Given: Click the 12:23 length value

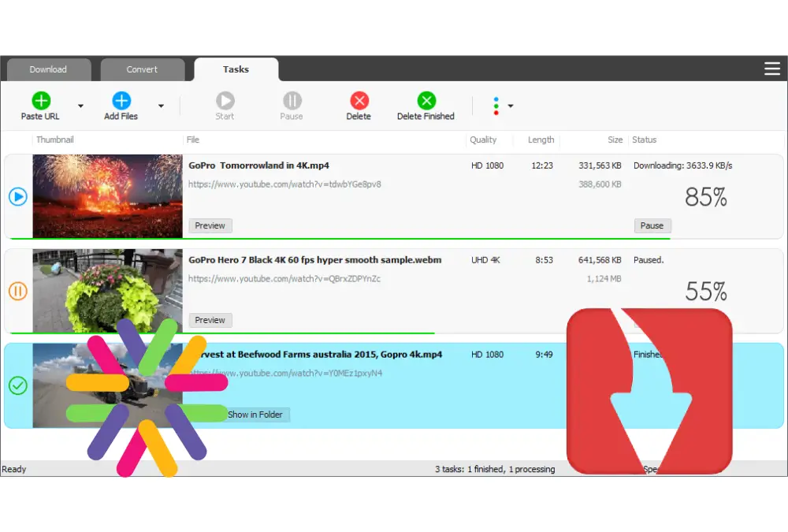Looking at the screenshot, I should (542, 166).
